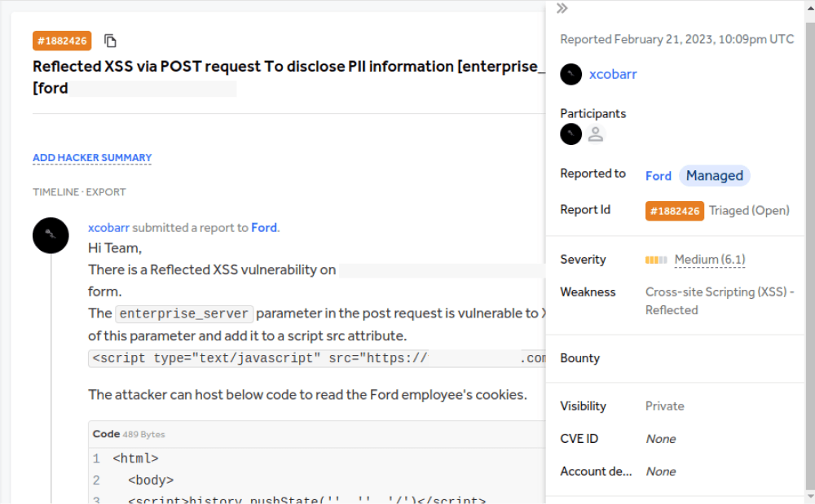The width and height of the screenshot is (815, 504).
Task: Click the reported date February 21, 2023
Action: 676,39
